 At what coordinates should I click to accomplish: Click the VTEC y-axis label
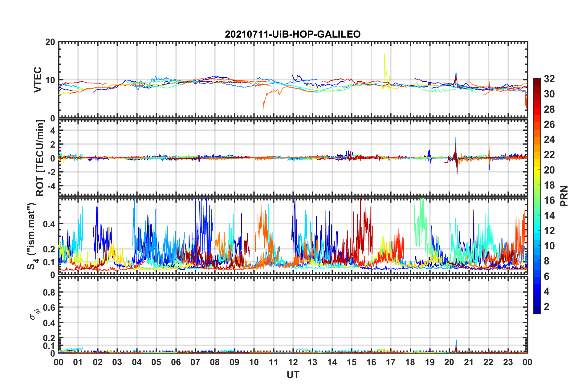[38, 80]
